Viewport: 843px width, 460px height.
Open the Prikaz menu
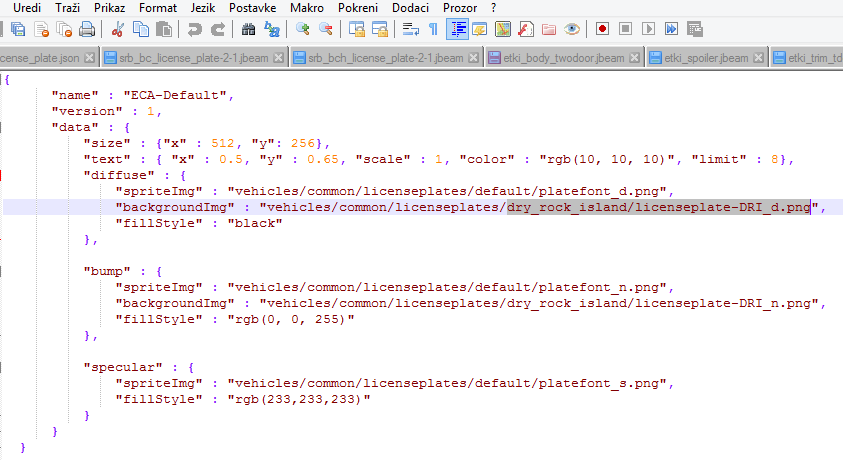pyautogui.click(x=110, y=8)
